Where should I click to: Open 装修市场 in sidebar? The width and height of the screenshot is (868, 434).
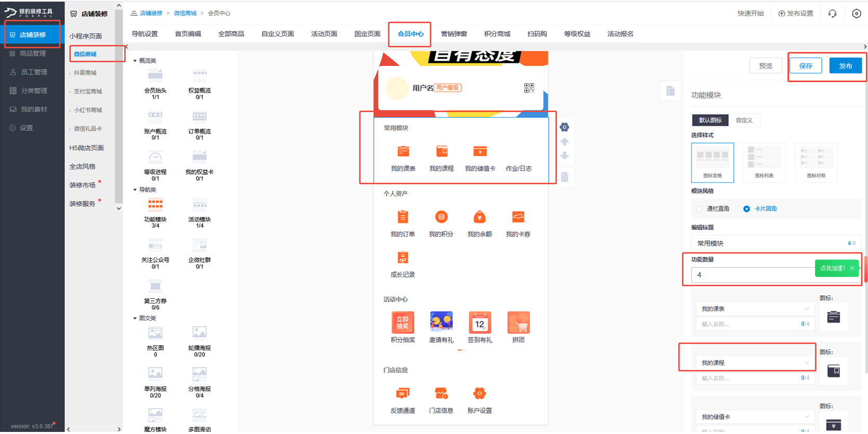click(x=83, y=185)
